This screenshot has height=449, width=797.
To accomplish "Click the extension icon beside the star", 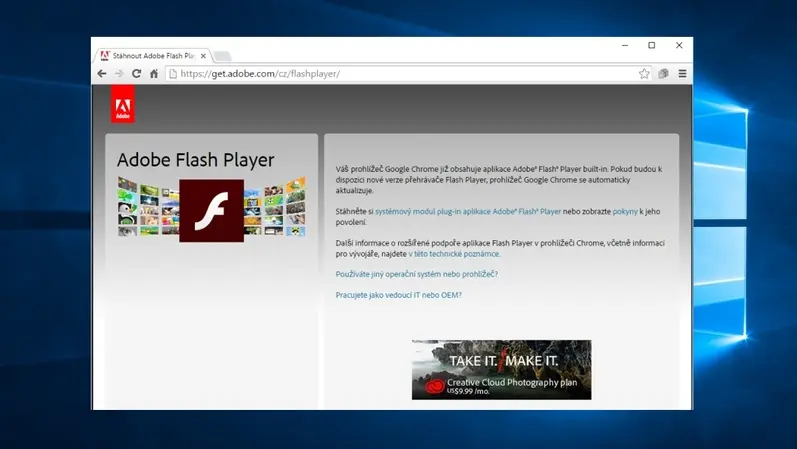I will tap(663, 74).
